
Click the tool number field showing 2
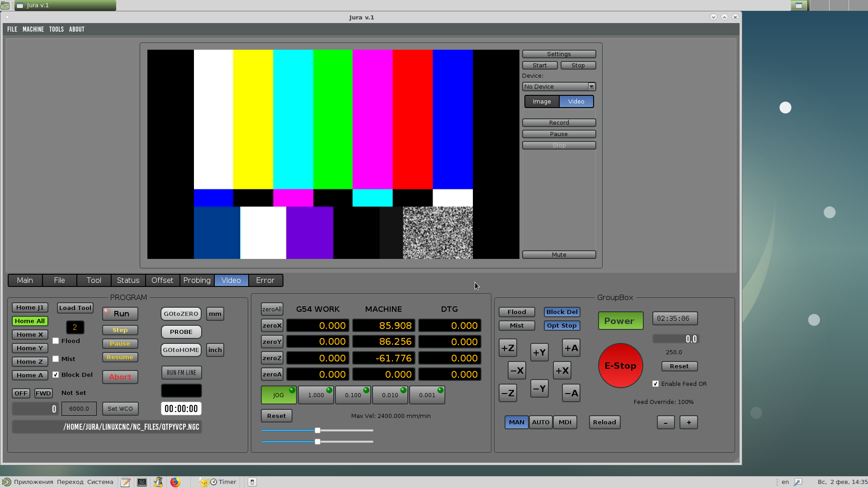tap(75, 328)
